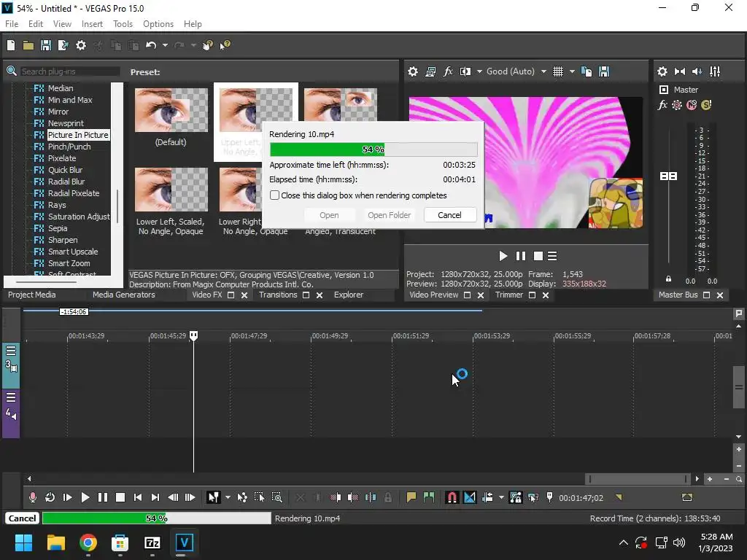Toggle the preview grid overlay icon
Viewport: 747px width, 560px height.
tap(558, 71)
